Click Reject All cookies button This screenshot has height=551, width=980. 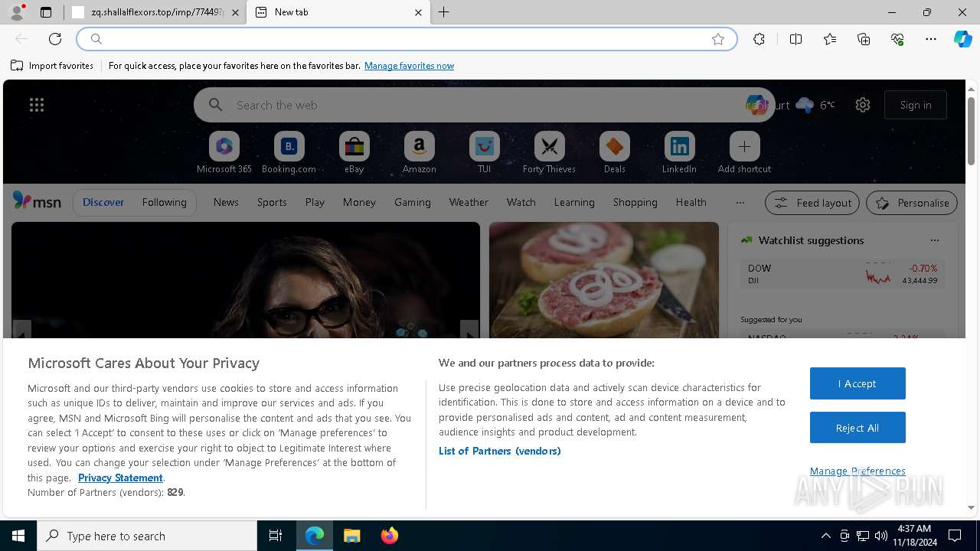click(857, 428)
